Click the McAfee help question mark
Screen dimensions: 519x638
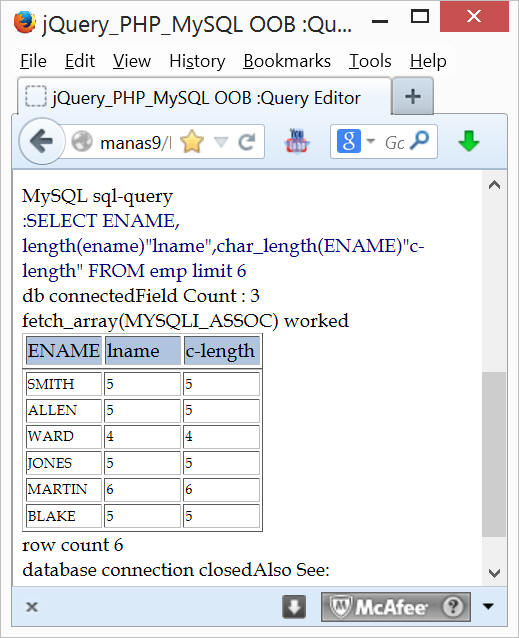[x=453, y=607]
